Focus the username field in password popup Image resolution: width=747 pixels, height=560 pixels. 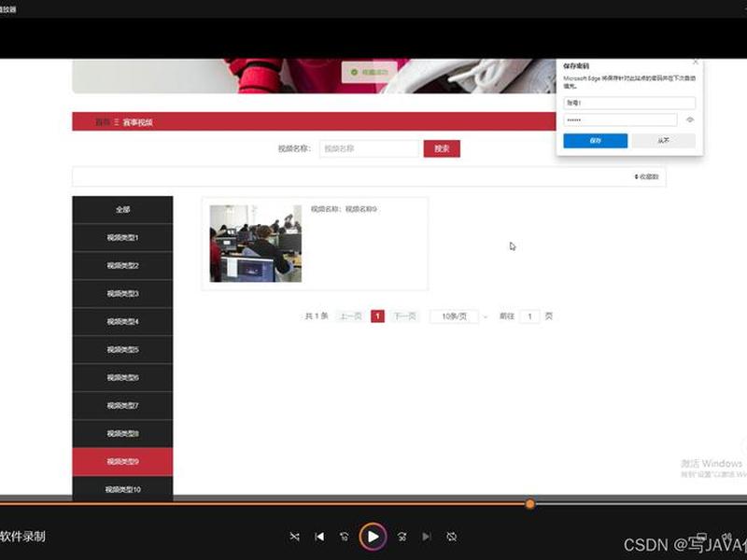(629, 103)
